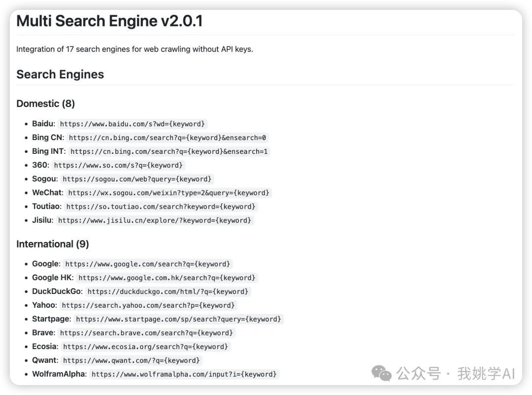Select the Startpage search URL code
Screen dimensions: 532x395
[x=178, y=319]
